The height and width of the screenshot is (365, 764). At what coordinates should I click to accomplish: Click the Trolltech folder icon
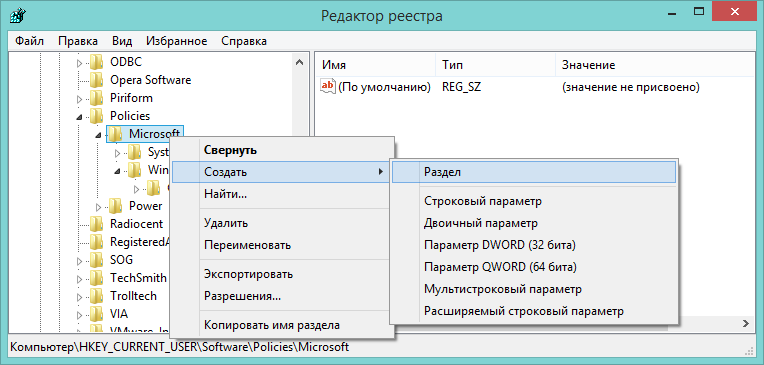coord(96,296)
